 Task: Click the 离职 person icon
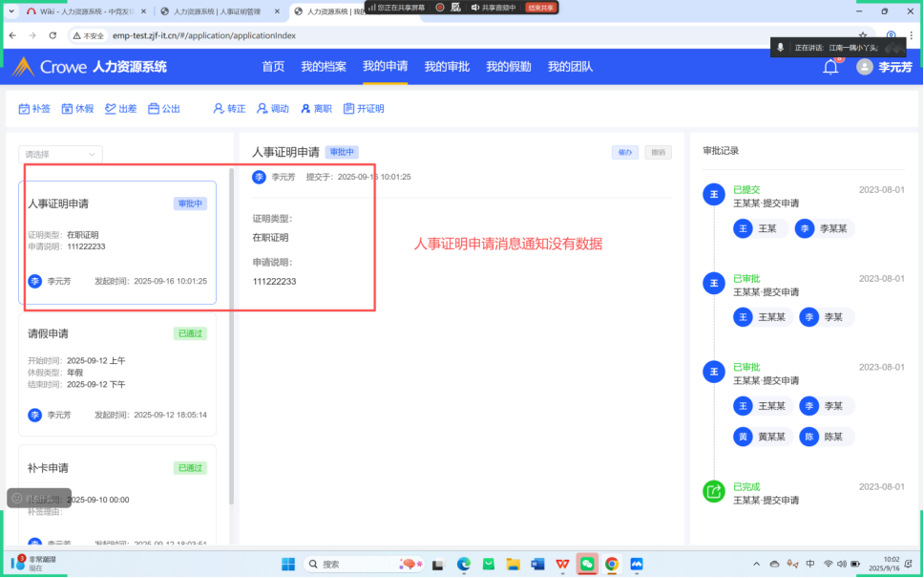[x=305, y=109]
